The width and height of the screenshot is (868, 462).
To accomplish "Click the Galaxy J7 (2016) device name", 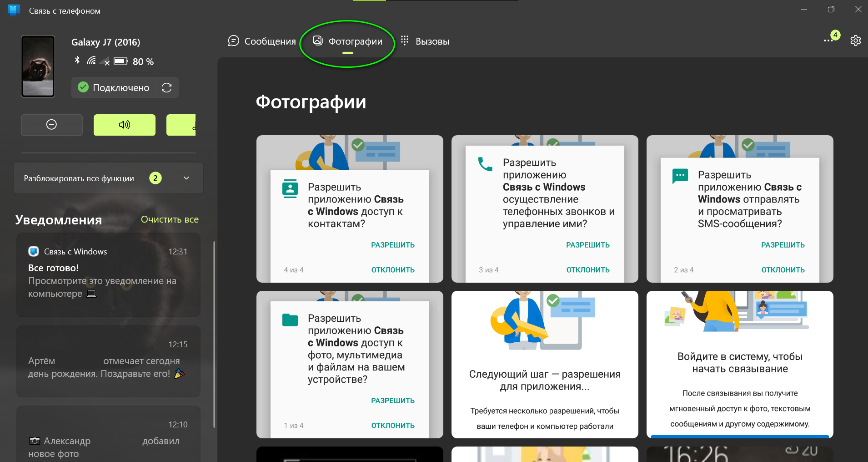I will pyautogui.click(x=105, y=42).
